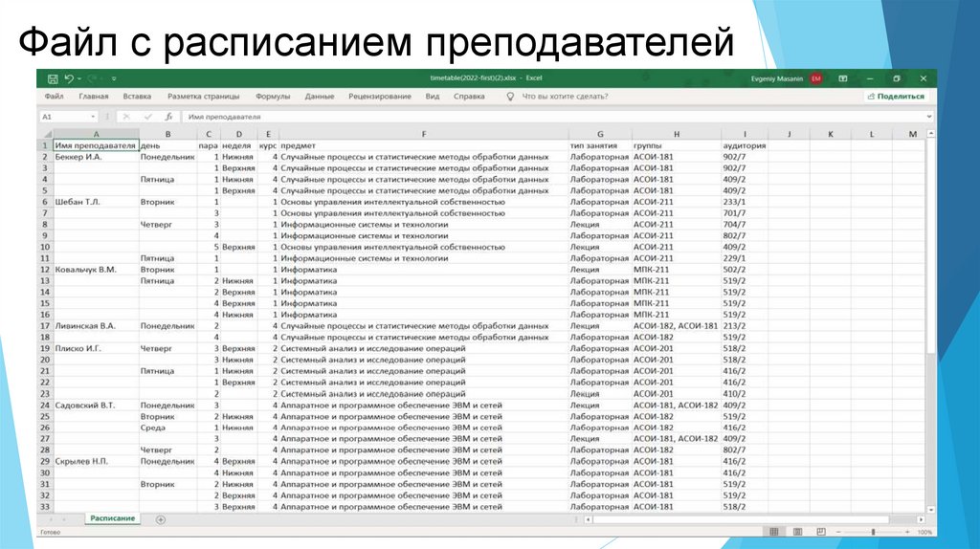Open the Формулы ribbon tab
The width and height of the screenshot is (980, 549).
coord(273,97)
